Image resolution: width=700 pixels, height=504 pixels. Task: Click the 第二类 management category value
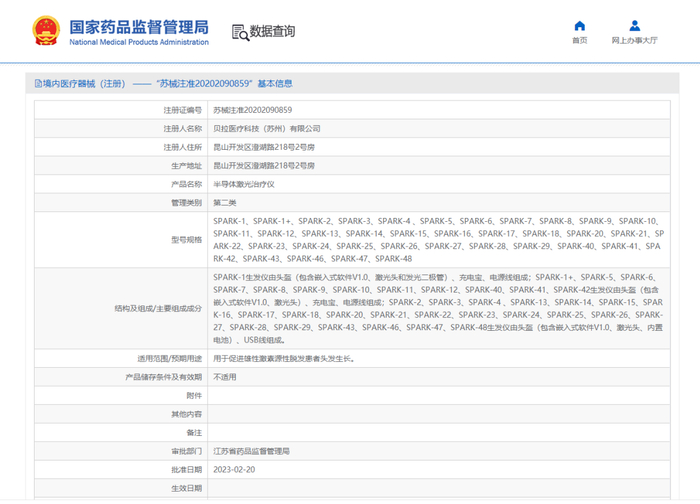coord(225,202)
